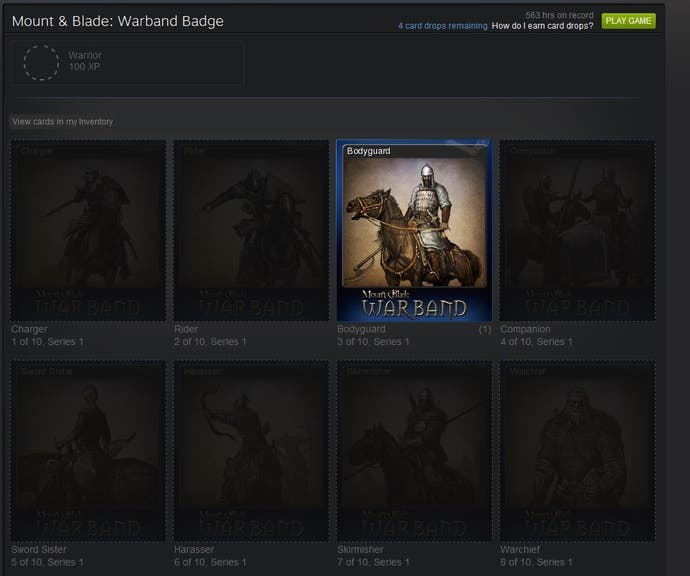Image resolution: width=690 pixels, height=576 pixels.
Task: Select the dimmed Harasser card
Action: [x=251, y=451]
